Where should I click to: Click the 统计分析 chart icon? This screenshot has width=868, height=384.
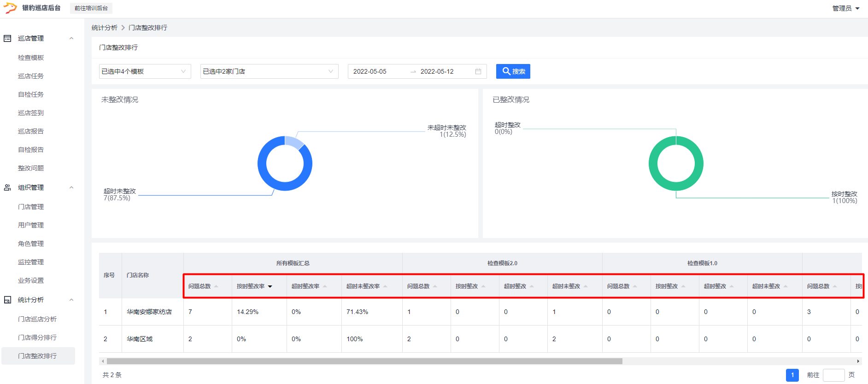(7, 300)
